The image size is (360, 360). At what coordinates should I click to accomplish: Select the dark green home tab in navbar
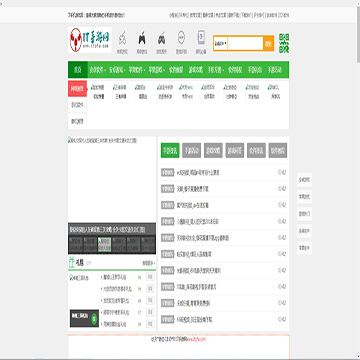click(x=78, y=70)
